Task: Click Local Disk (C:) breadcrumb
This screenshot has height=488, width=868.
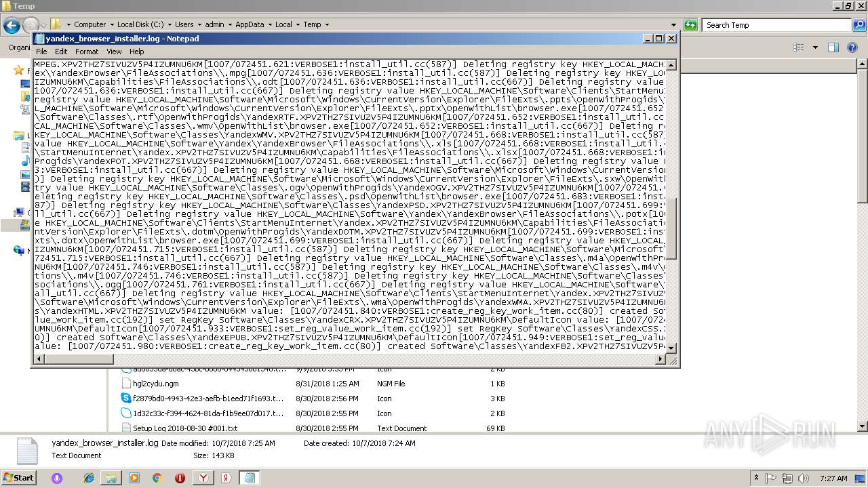Action: [140, 24]
